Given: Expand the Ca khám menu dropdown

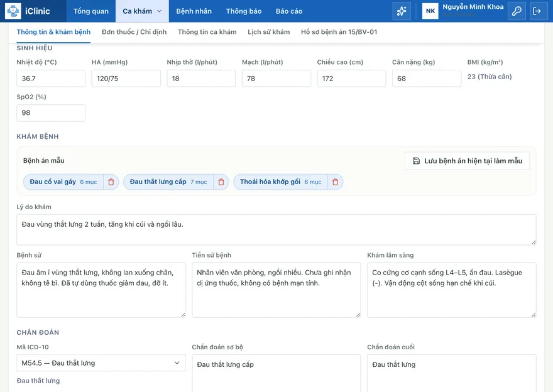Looking at the screenshot, I should coord(142,11).
